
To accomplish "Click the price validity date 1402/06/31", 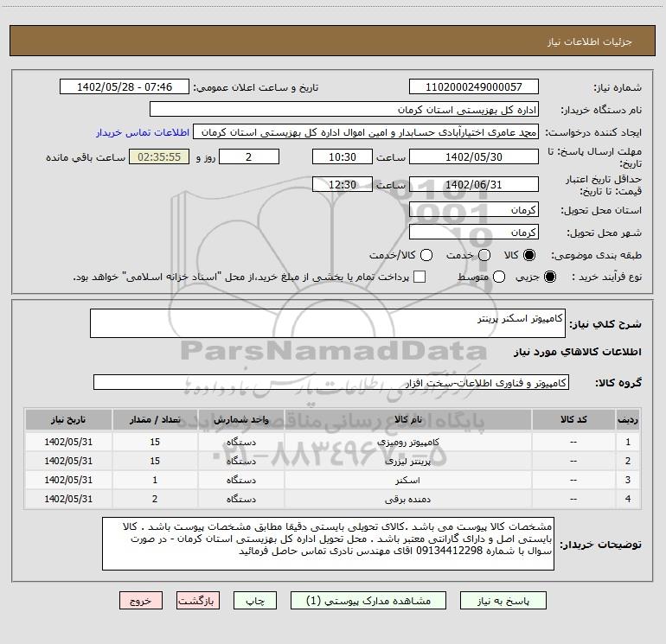I will [474, 184].
